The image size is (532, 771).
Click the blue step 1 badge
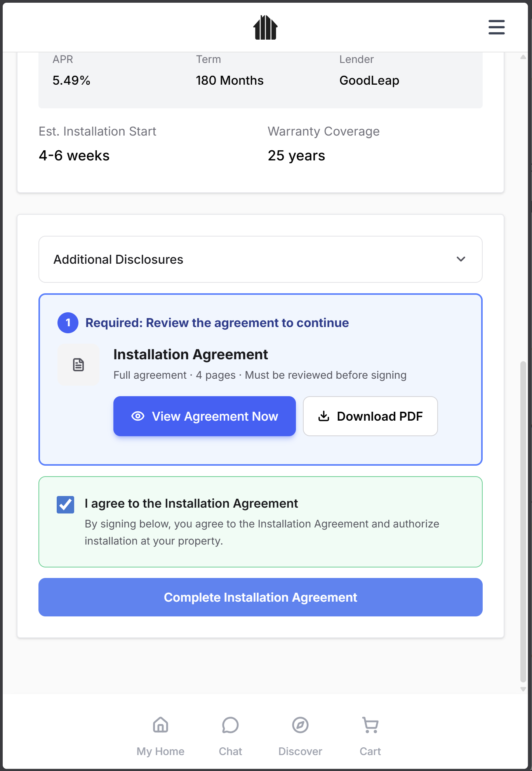(x=68, y=323)
